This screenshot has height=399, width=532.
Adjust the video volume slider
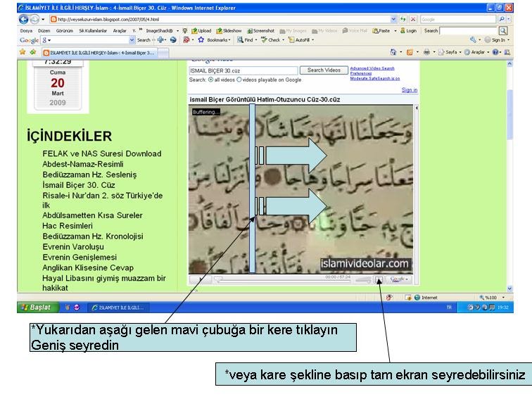coord(362,280)
